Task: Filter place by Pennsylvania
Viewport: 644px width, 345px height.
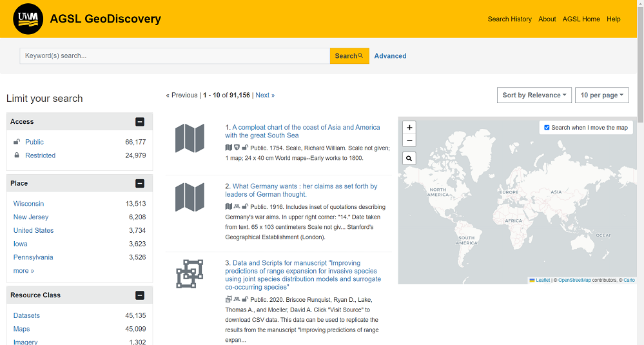Action: pyautogui.click(x=33, y=257)
